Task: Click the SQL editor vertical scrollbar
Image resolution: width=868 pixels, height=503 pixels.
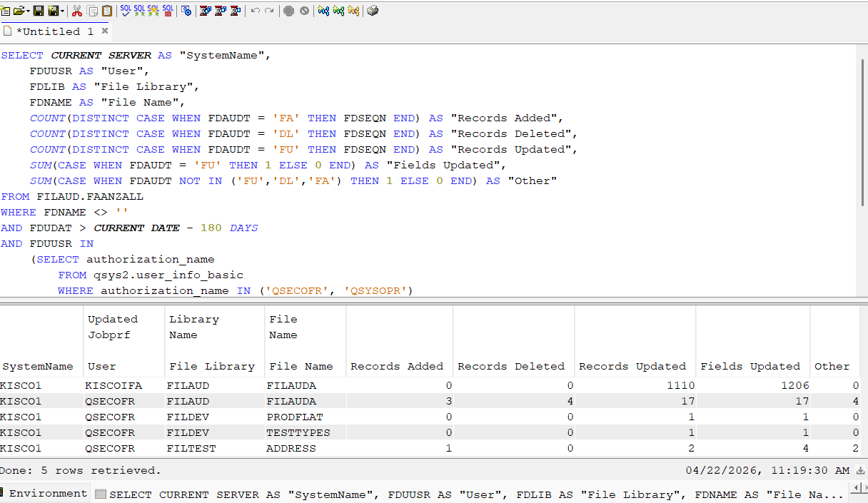Action: tap(862, 170)
